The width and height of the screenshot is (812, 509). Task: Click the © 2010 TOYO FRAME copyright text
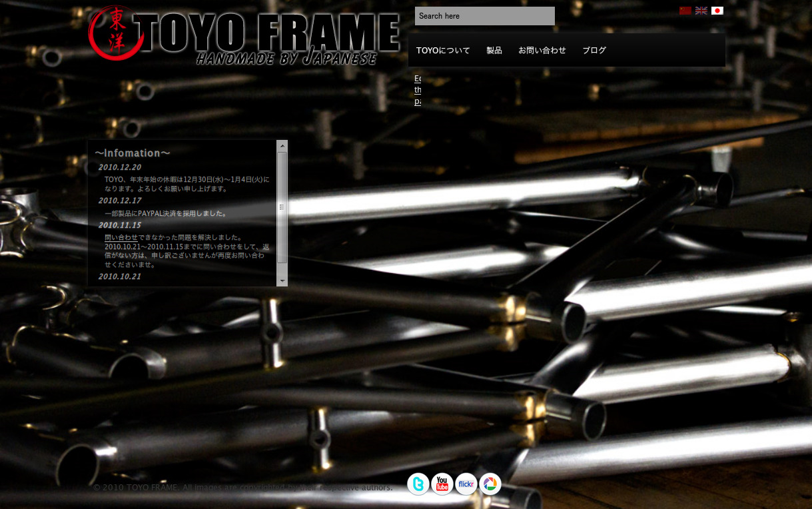coord(242,488)
